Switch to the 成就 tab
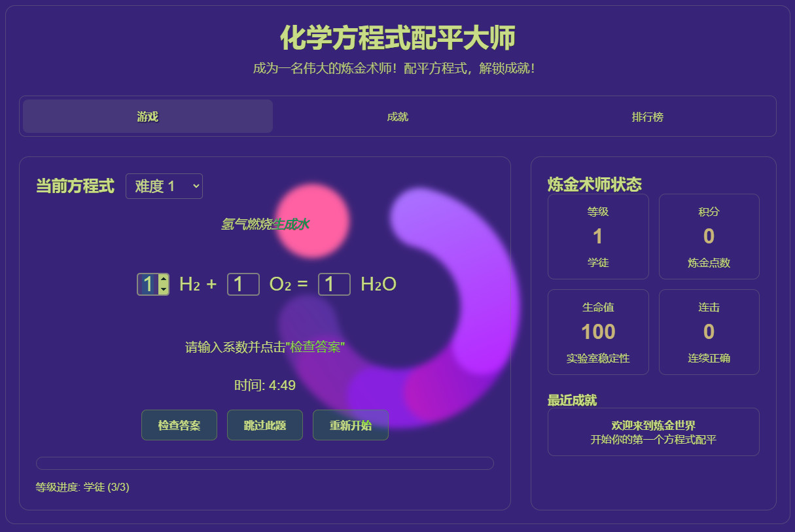The image size is (795, 532). 398,116
